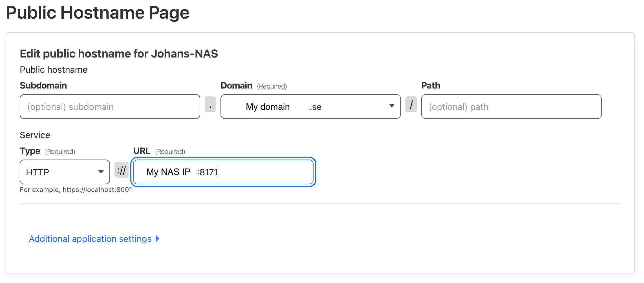Image resolution: width=644 pixels, height=283 pixels.
Task: Click the URL (Required) label
Action: point(159,151)
